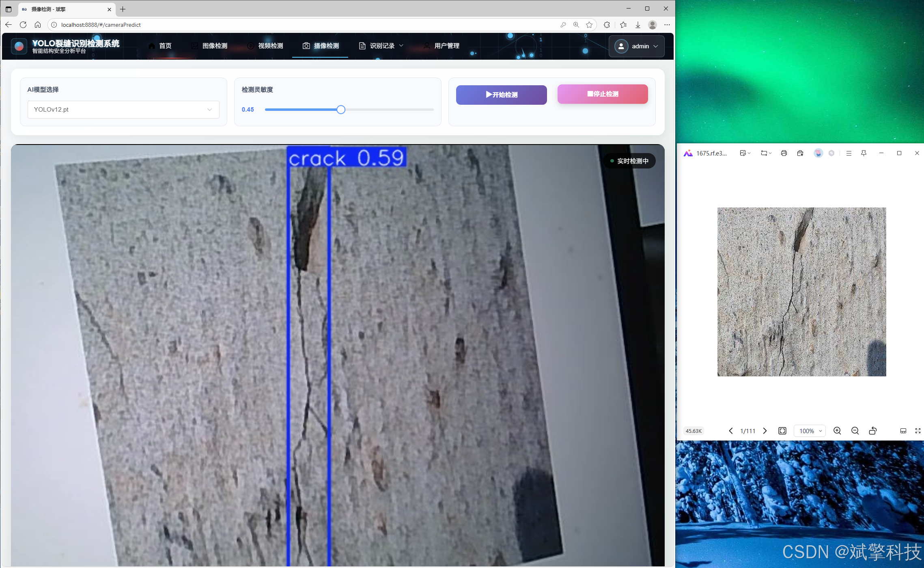Click the zoom out magnifier icon
The width and height of the screenshot is (924, 568).
pos(855,431)
